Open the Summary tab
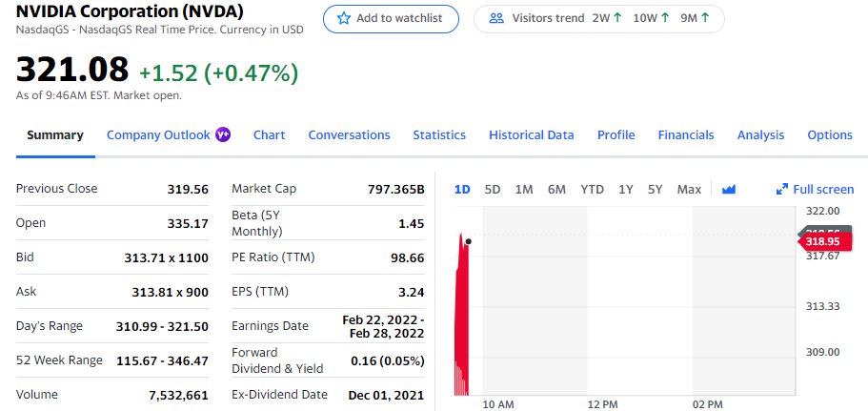Image resolution: width=868 pixels, height=411 pixels. click(x=55, y=135)
